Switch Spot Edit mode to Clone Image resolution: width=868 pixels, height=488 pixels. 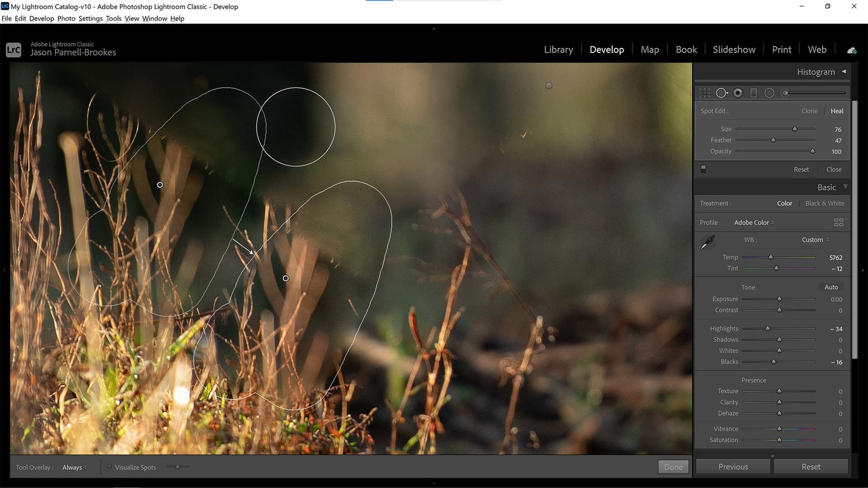pos(810,111)
